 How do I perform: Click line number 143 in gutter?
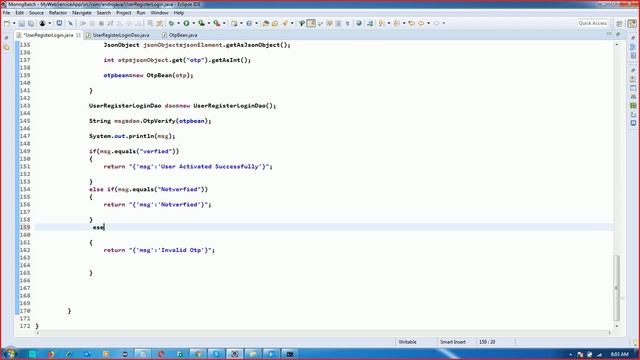(25, 106)
